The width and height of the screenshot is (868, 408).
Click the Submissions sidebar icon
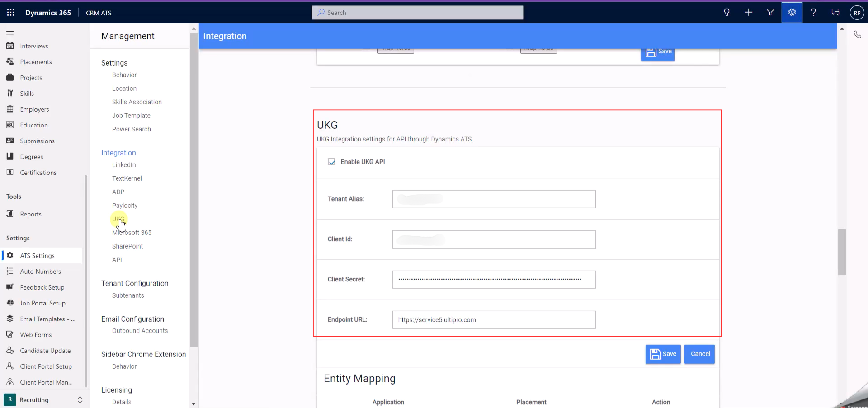(x=10, y=141)
